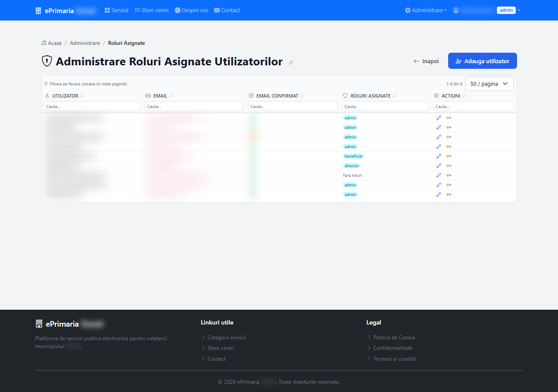Go to Stare cereri in the navbar
Viewport: 558px width, 392px height.
point(151,10)
